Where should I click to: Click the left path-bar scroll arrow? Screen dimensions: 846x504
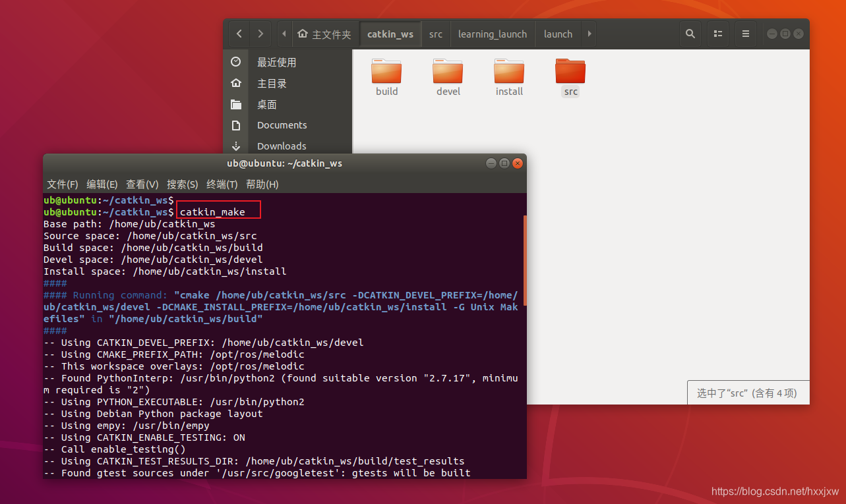(x=284, y=34)
